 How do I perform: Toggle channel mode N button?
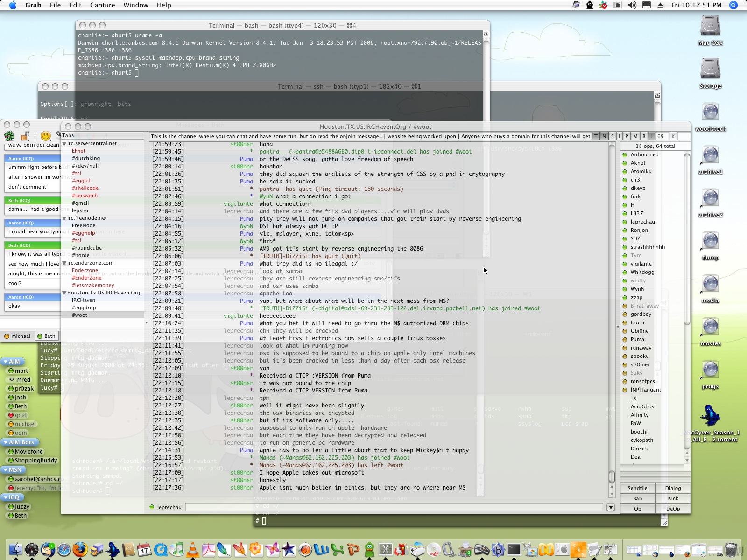pyautogui.click(x=604, y=136)
